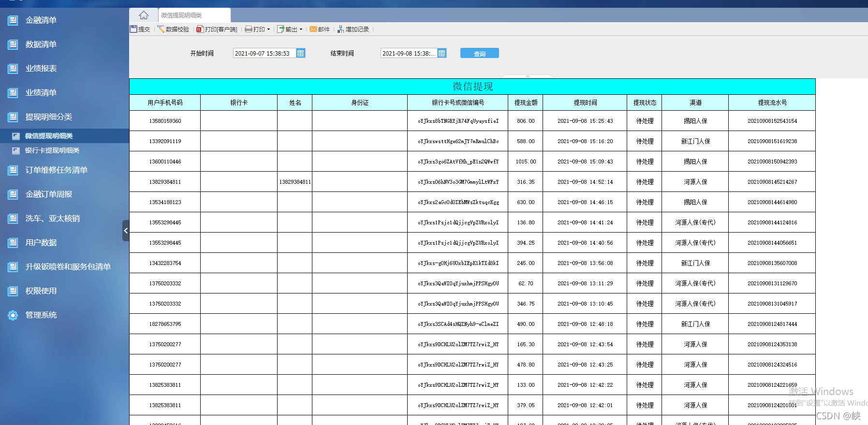
Task: Select the 业绩报表 sidebar icon
Action: (13, 69)
